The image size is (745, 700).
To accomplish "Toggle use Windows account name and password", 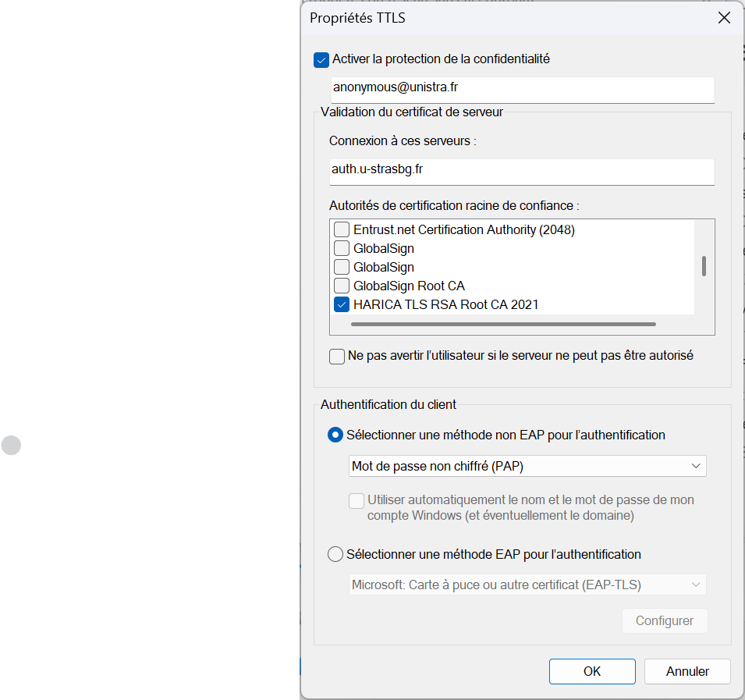I will point(357,501).
